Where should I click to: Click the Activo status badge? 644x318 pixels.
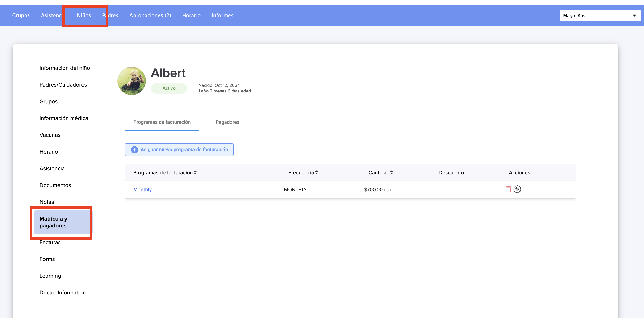[x=169, y=88]
